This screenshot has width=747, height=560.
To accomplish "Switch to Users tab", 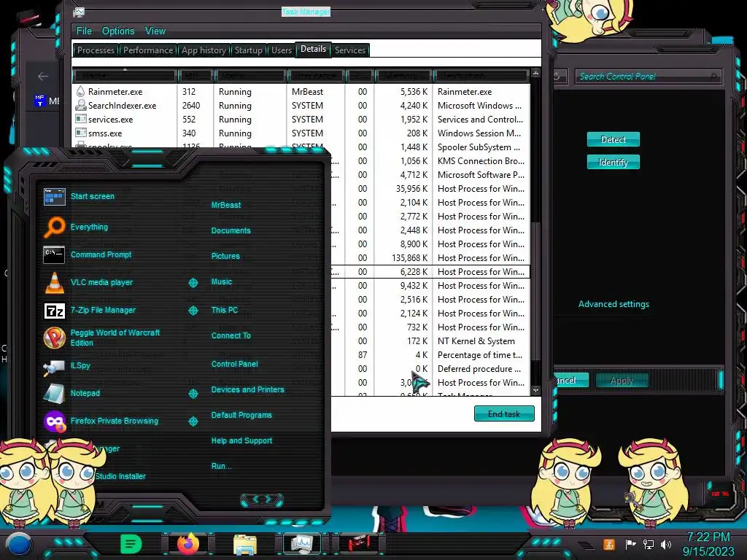I will tap(281, 50).
